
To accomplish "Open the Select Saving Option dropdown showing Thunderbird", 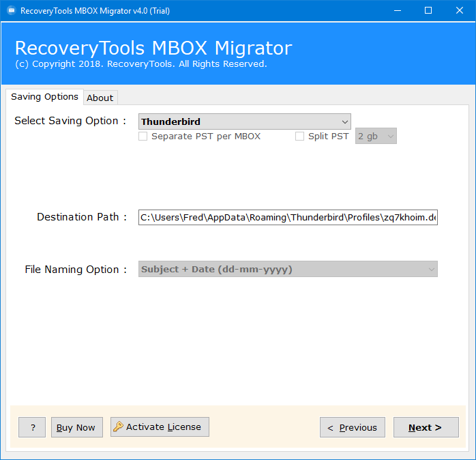I will point(245,121).
